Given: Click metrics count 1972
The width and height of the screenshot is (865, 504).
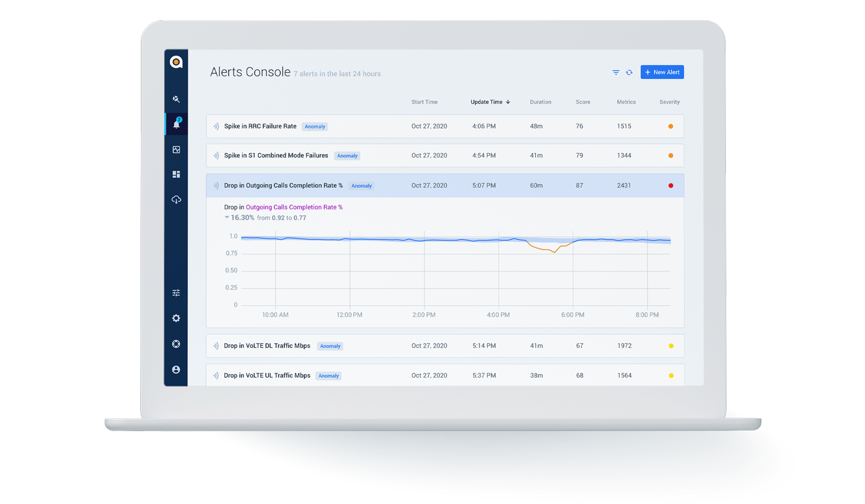Looking at the screenshot, I should click(x=624, y=346).
